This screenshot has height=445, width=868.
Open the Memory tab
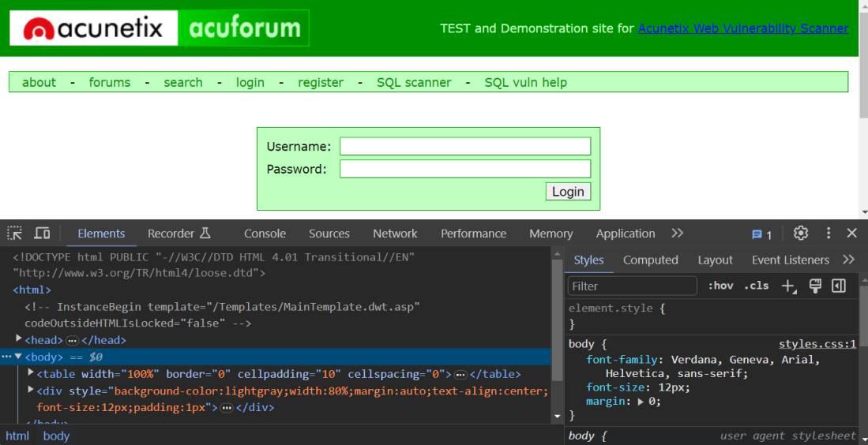click(550, 234)
